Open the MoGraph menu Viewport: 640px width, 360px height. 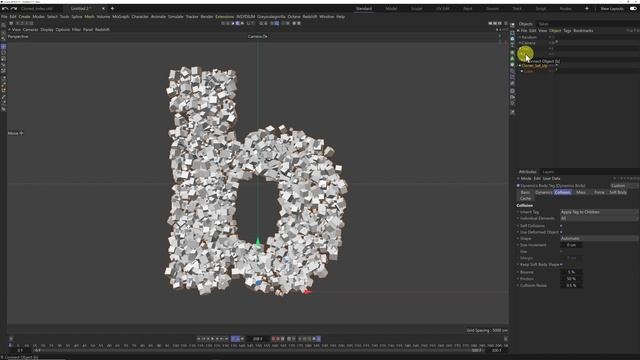120,17
